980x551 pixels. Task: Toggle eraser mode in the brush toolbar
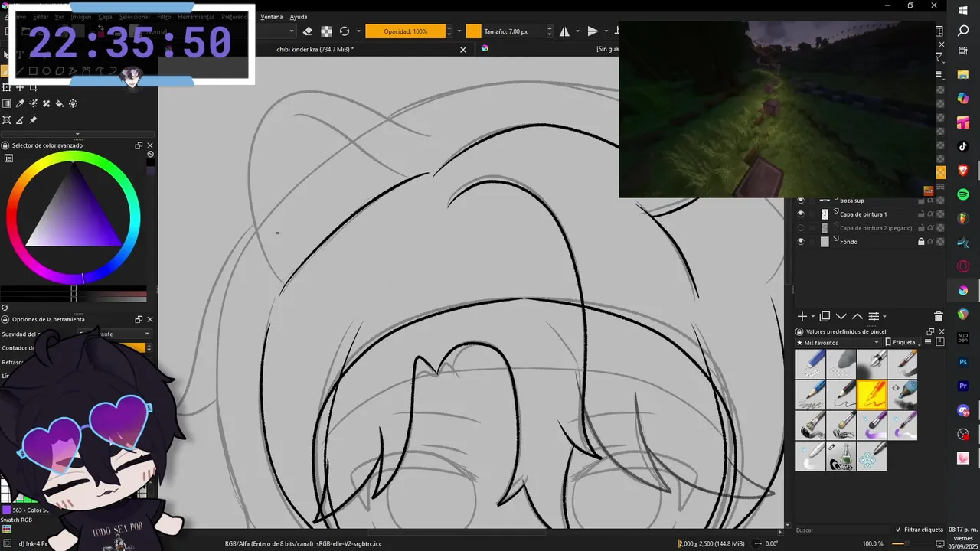(x=308, y=31)
